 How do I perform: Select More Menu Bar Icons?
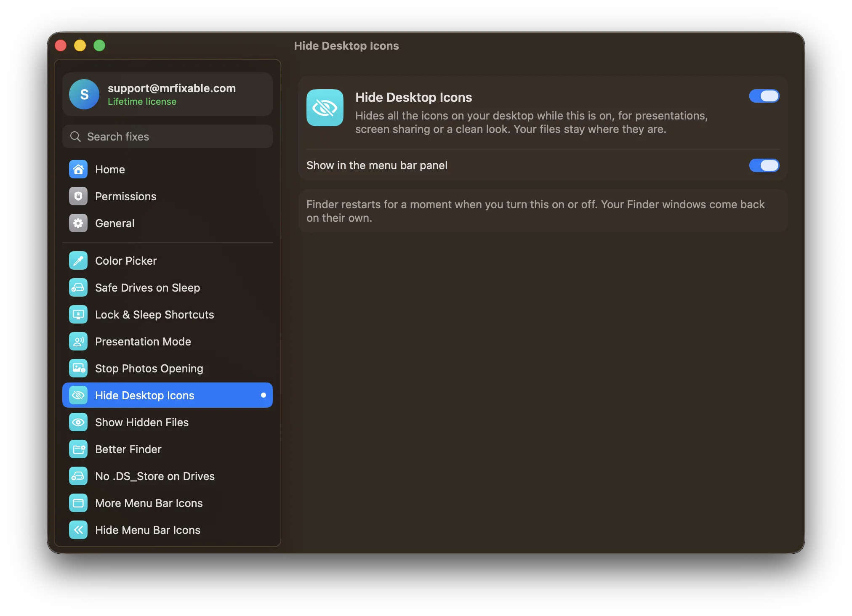pos(168,503)
